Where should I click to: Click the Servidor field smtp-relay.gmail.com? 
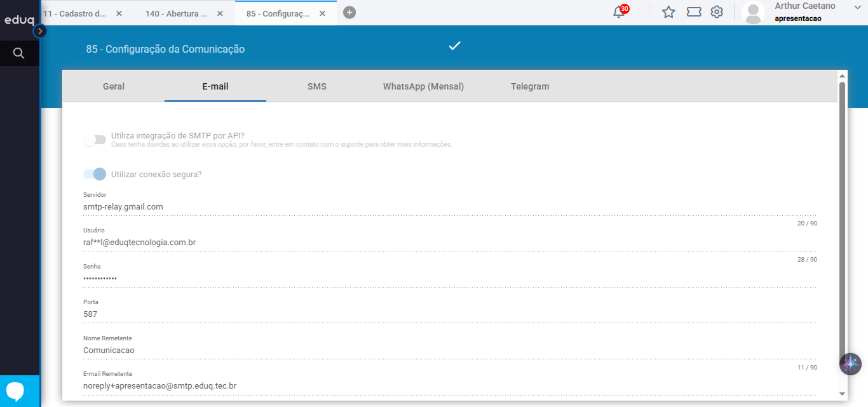(x=450, y=207)
